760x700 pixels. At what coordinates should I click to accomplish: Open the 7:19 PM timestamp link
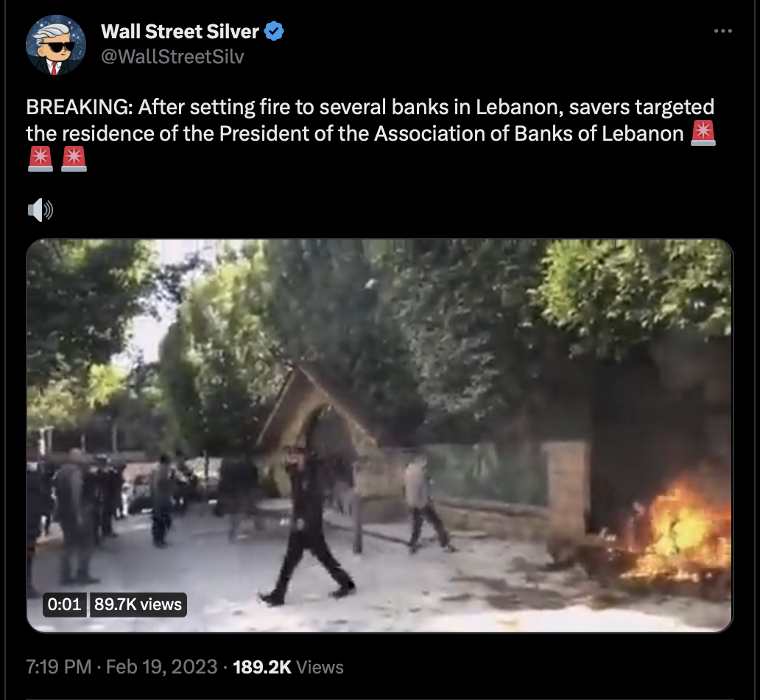(59, 667)
